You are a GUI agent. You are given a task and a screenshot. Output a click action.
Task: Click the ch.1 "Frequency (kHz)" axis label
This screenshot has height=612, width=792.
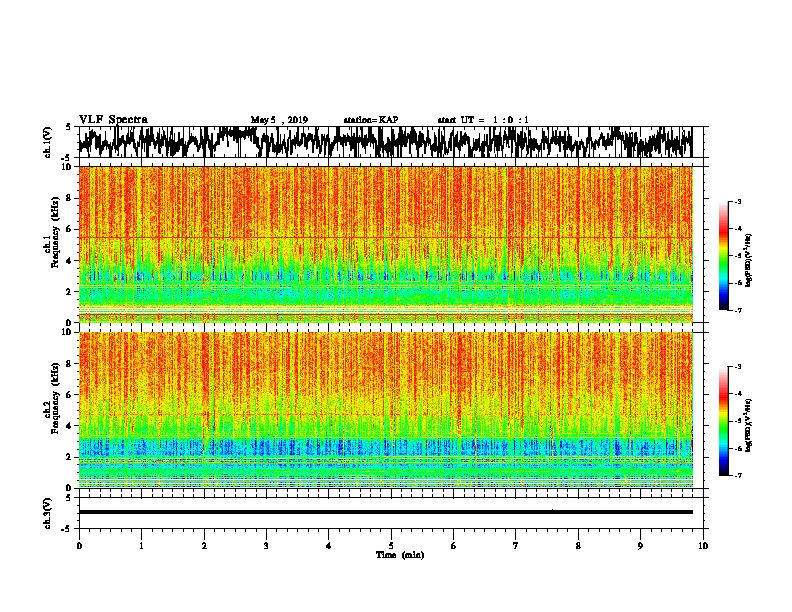pyautogui.click(x=54, y=233)
